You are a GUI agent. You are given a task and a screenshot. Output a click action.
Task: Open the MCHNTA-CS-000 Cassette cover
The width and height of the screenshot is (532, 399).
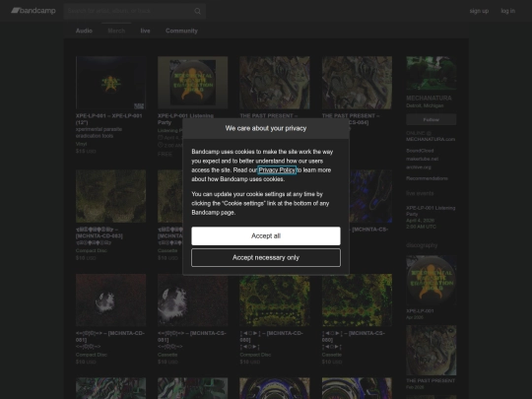click(x=357, y=299)
